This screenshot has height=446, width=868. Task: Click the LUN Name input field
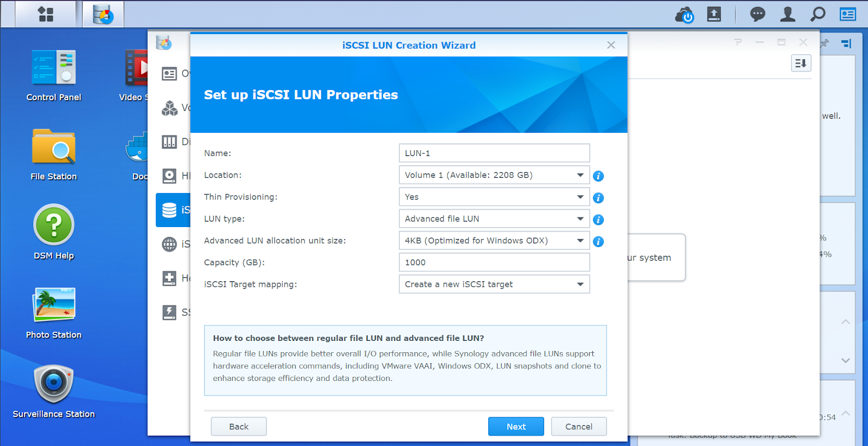(494, 153)
